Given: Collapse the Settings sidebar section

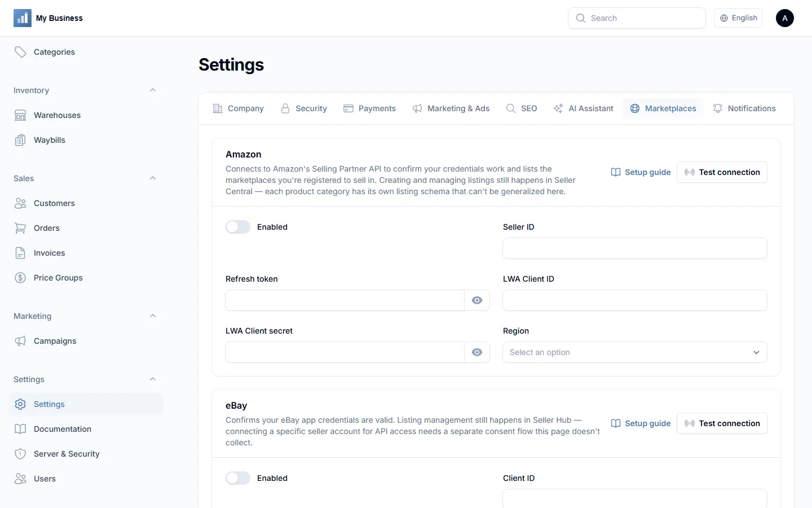Looking at the screenshot, I should coord(153,379).
